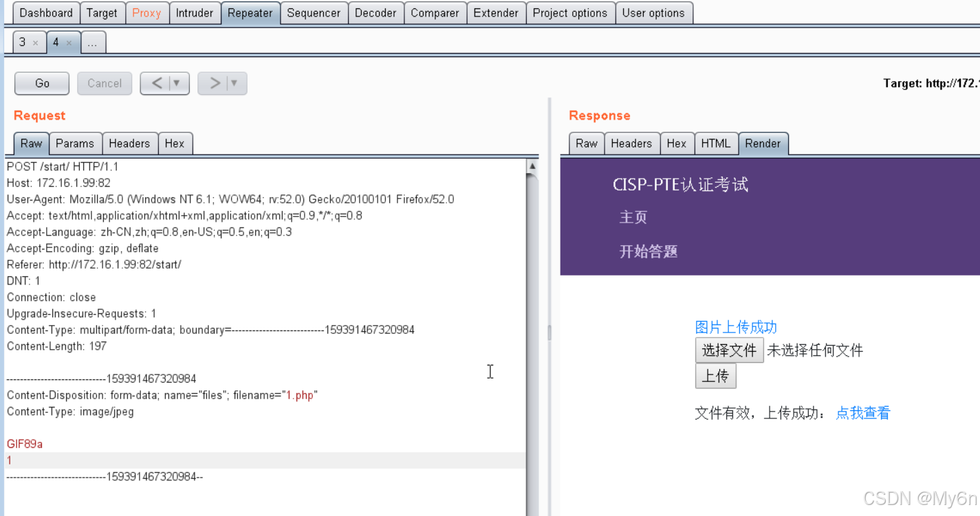This screenshot has width=980, height=516.
Task: Click the Connection: close header line
Action: (x=52, y=298)
